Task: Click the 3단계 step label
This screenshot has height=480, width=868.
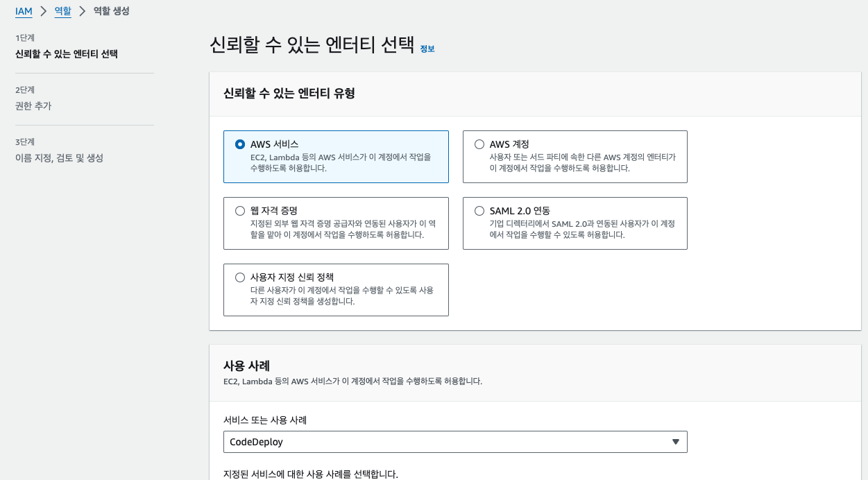Action: 25,142
